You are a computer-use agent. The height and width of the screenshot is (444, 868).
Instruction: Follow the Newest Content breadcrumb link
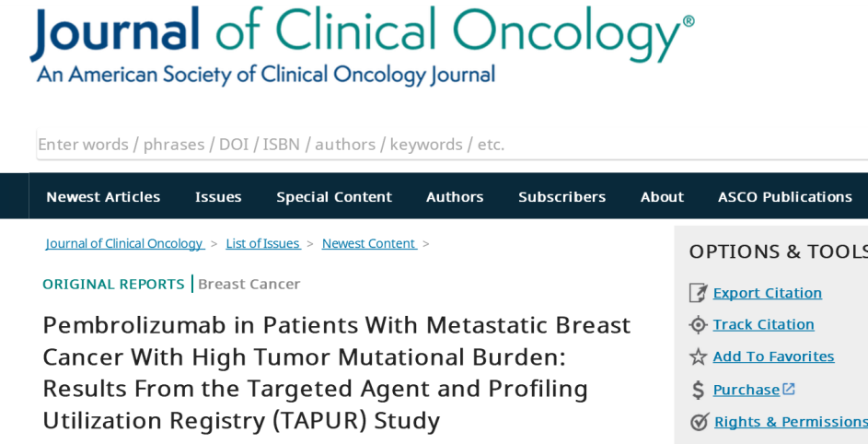coord(368,243)
